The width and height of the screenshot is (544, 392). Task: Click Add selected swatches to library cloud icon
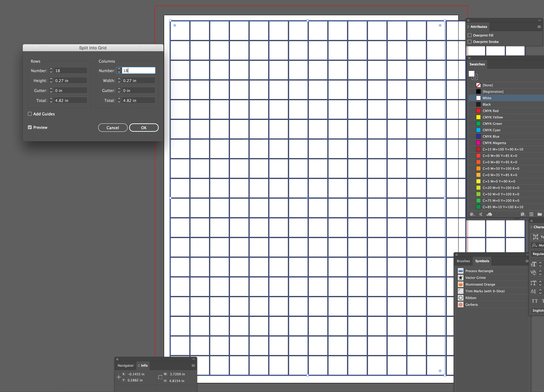tap(489, 214)
